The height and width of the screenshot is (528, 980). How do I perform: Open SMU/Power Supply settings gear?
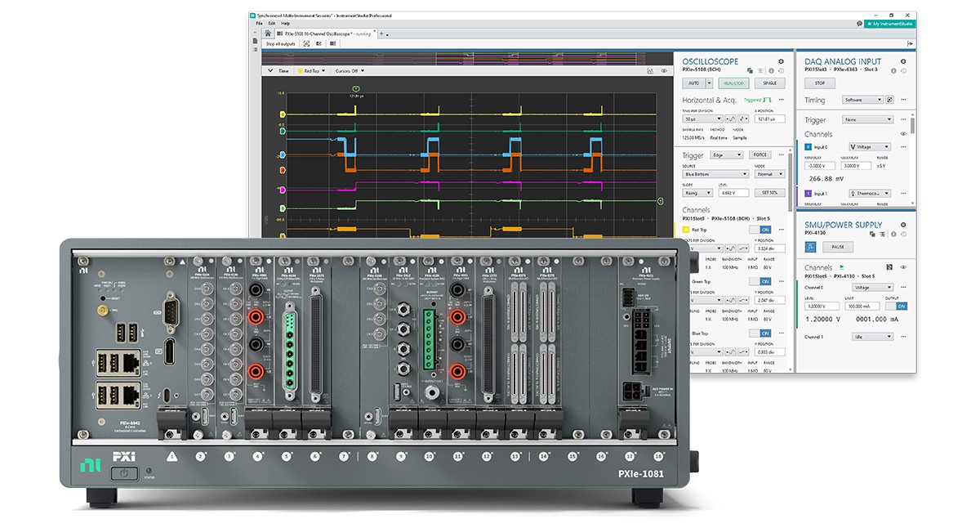click(x=903, y=225)
